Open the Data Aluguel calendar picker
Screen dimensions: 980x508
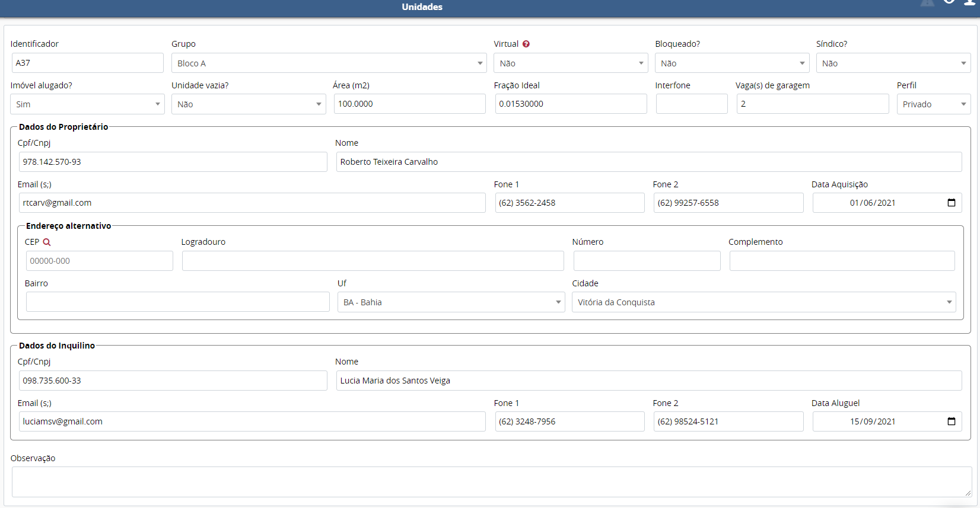click(x=952, y=421)
